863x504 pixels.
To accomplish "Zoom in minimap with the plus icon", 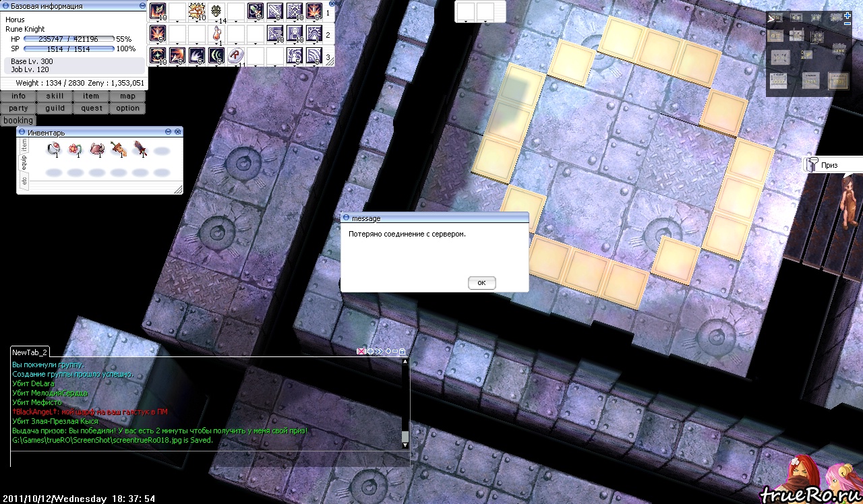I will [x=847, y=15].
